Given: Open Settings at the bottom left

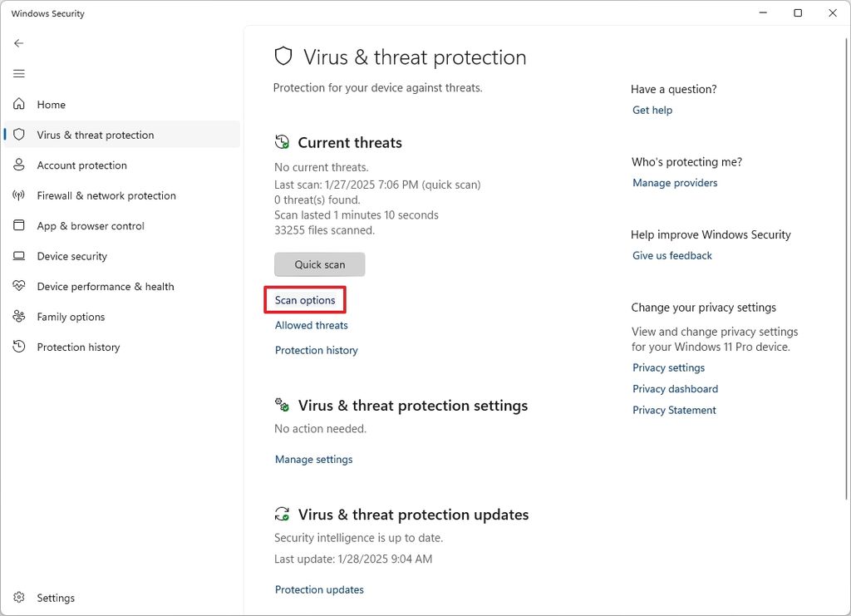Looking at the screenshot, I should tap(56, 597).
